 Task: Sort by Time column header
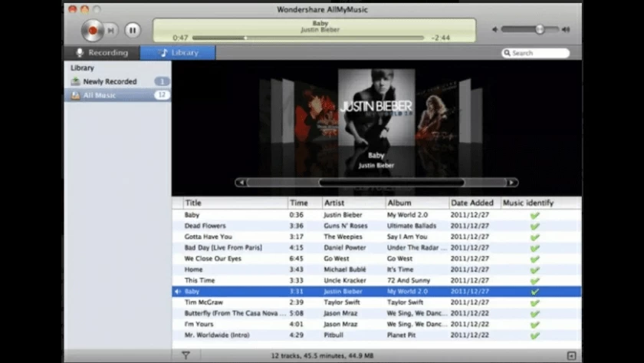(305, 203)
